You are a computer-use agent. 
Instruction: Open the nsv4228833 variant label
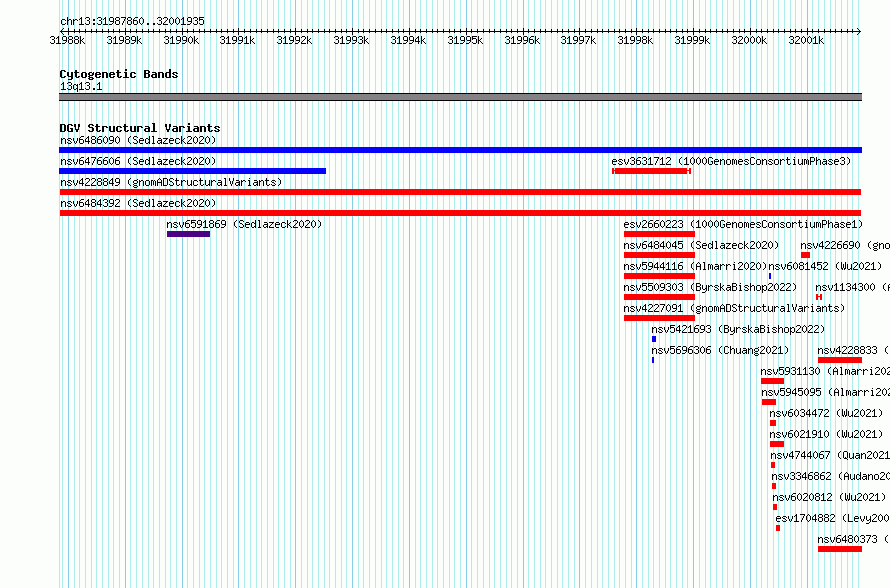click(x=853, y=350)
